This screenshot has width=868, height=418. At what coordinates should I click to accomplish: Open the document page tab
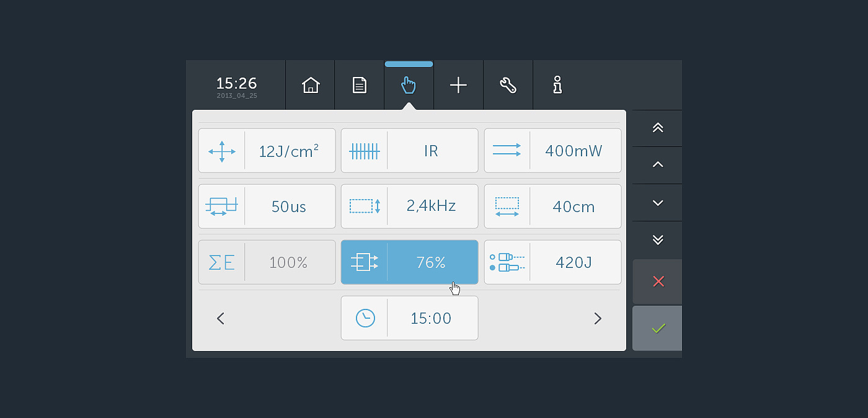pyautogui.click(x=359, y=85)
